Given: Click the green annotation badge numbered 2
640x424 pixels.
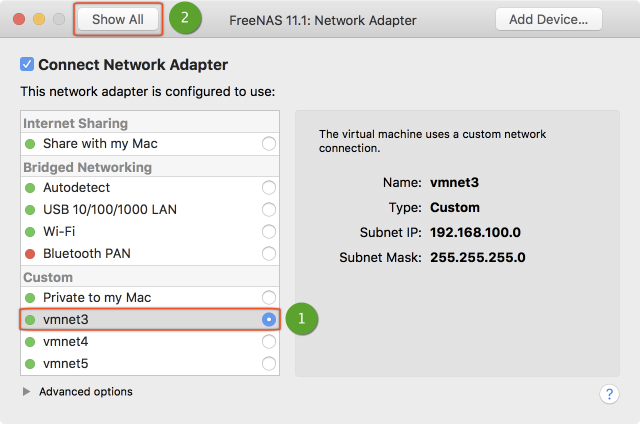Looking at the screenshot, I should (185, 18).
